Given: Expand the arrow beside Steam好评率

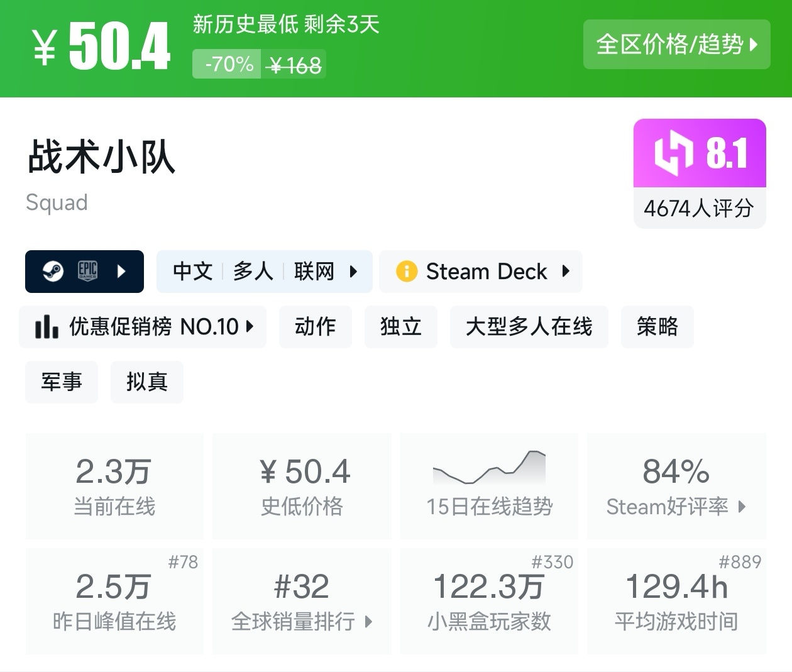Looking at the screenshot, I should point(742,507).
